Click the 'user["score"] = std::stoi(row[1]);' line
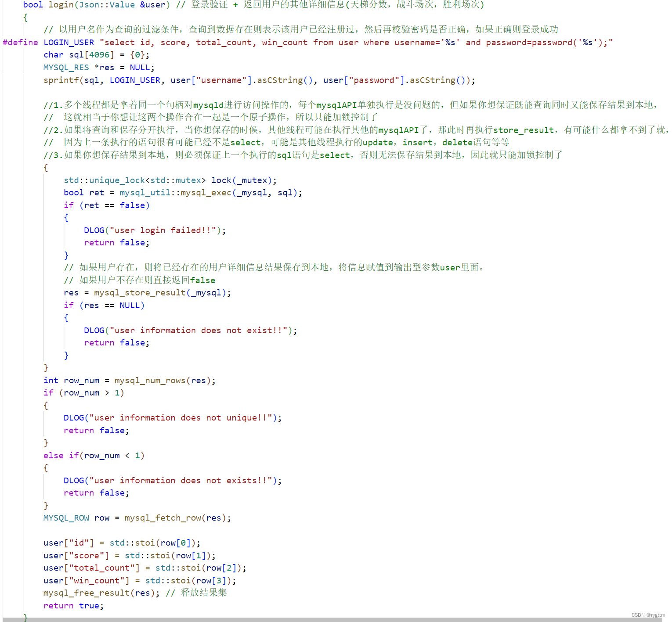 tap(130, 556)
